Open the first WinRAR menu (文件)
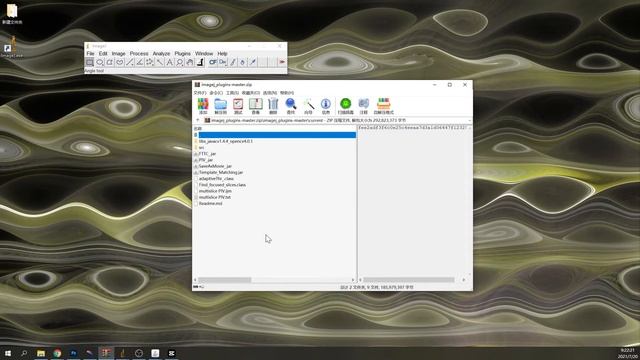This screenshot has height=360, width=640. [x=200, y=93]
